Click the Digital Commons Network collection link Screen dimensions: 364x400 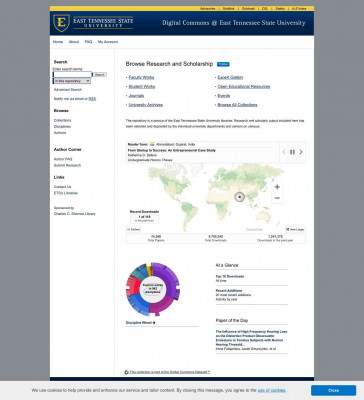coord(170,372)
